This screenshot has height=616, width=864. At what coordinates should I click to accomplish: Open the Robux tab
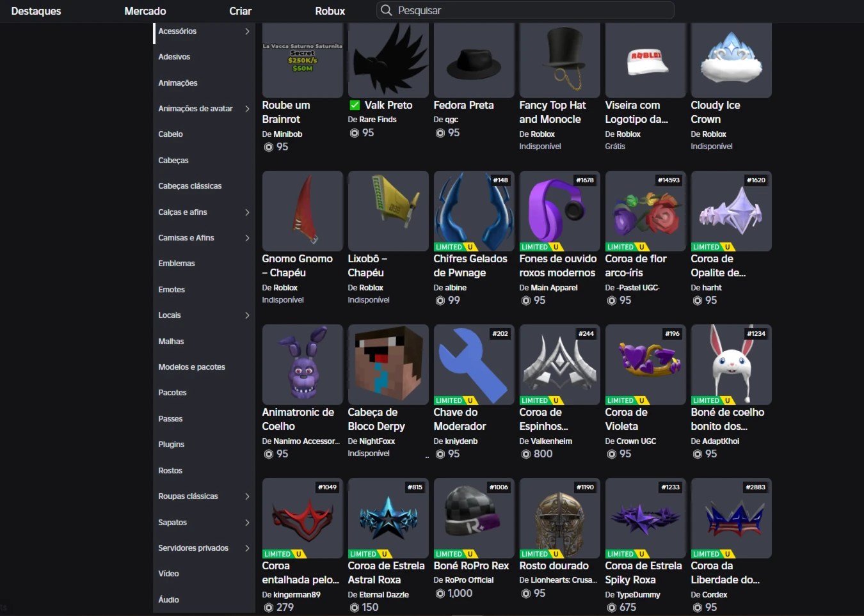click(x=330, y=11)
